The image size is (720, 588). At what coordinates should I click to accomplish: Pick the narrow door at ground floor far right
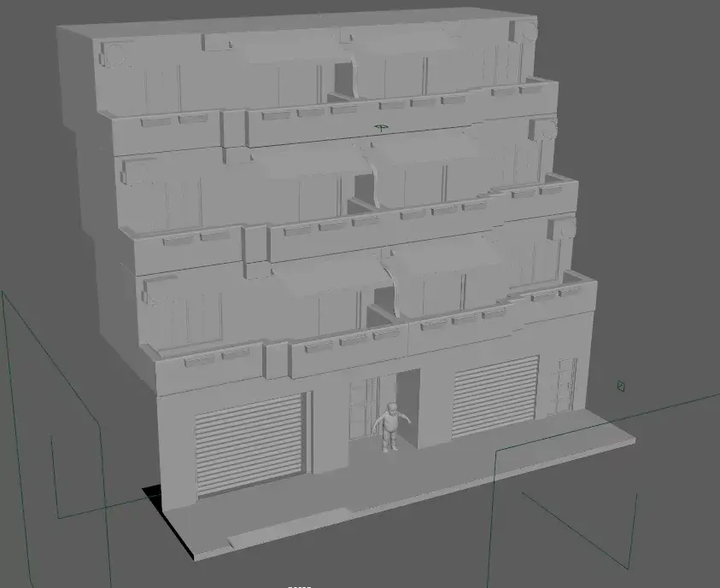pyautogui.click(x=567, y=385)
